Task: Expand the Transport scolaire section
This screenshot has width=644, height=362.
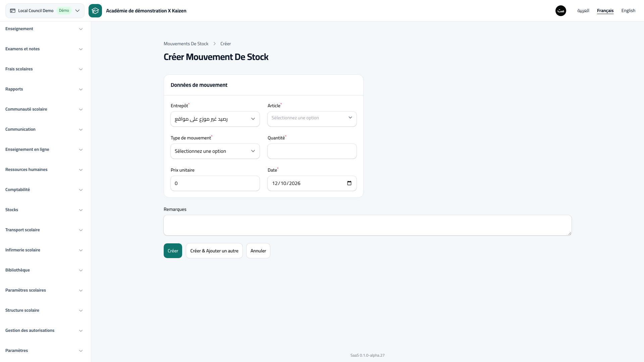Action: tap(44, 230)
